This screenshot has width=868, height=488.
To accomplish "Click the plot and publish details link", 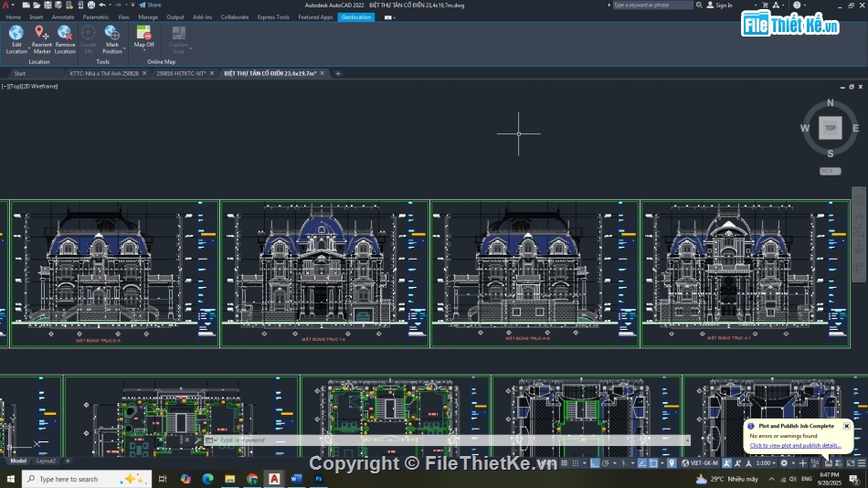I will pos(795,445).
